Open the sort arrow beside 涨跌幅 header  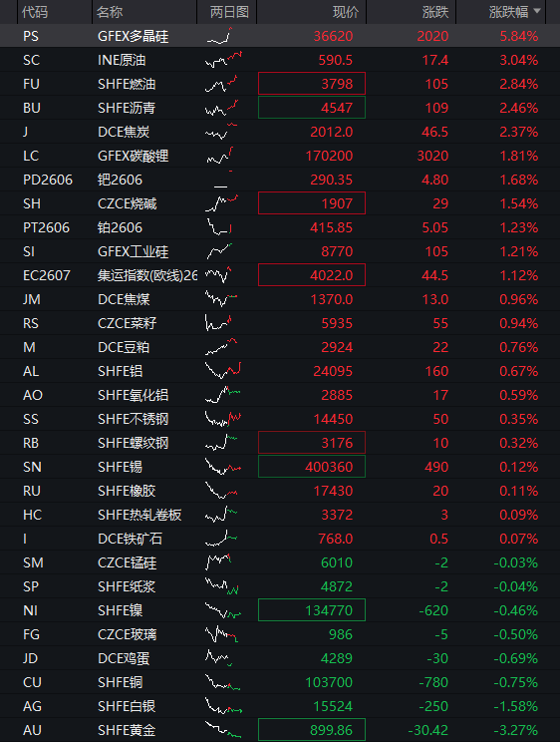point(537,11)
